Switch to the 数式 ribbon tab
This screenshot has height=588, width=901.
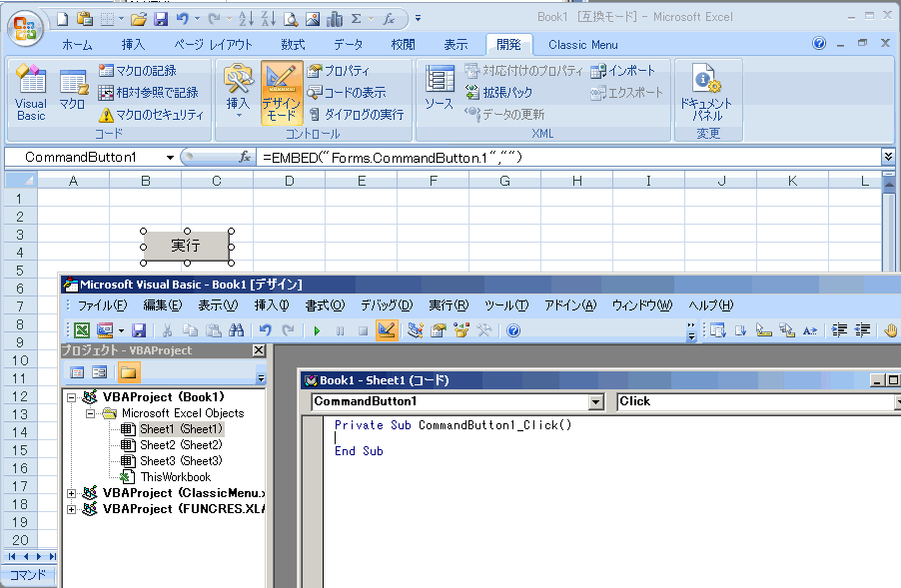[293, 45]
